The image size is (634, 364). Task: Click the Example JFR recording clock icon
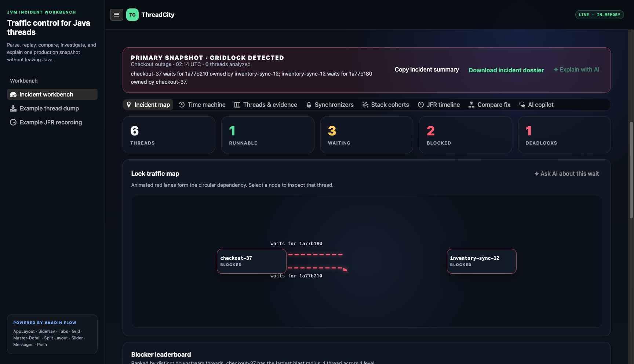(x=13, y=122)
